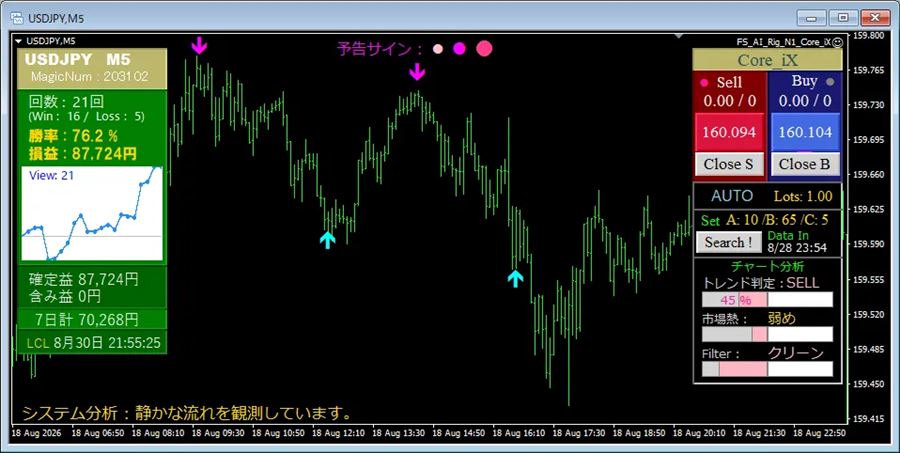This screenshot has width=900, height=453.
Task: Click the FS_AI_Rig_N1_Core_iX expert name
Action: click(783, 42)
